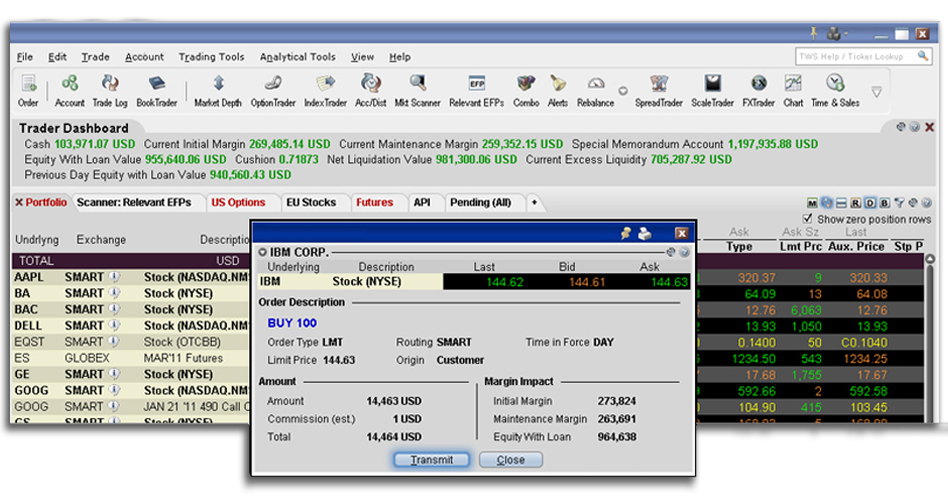Click the magnifier in Ticker Lookup box

923,56
